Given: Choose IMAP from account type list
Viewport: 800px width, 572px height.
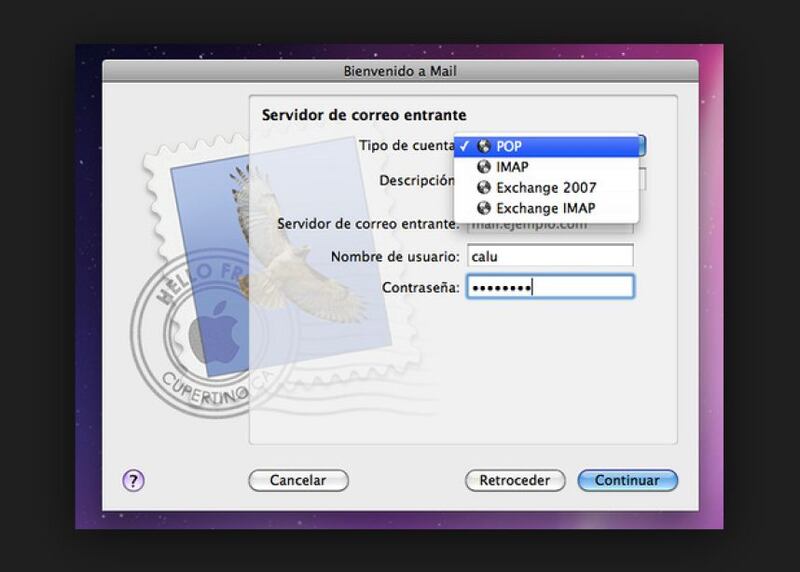Looking at the screenshot, I should click(546, 167).
